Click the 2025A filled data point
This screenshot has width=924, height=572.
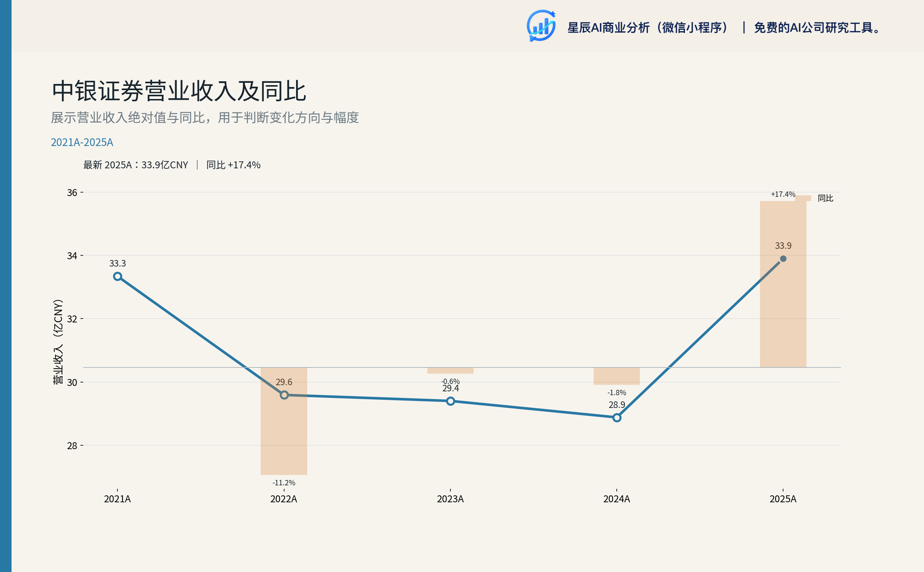(x=783, y=259)
